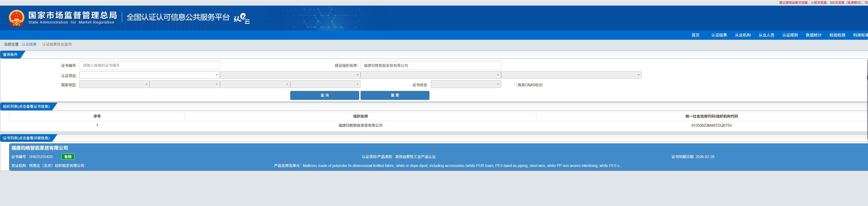Click the 查询条件 section header
The image size is (868, 206).
[11, 55]
